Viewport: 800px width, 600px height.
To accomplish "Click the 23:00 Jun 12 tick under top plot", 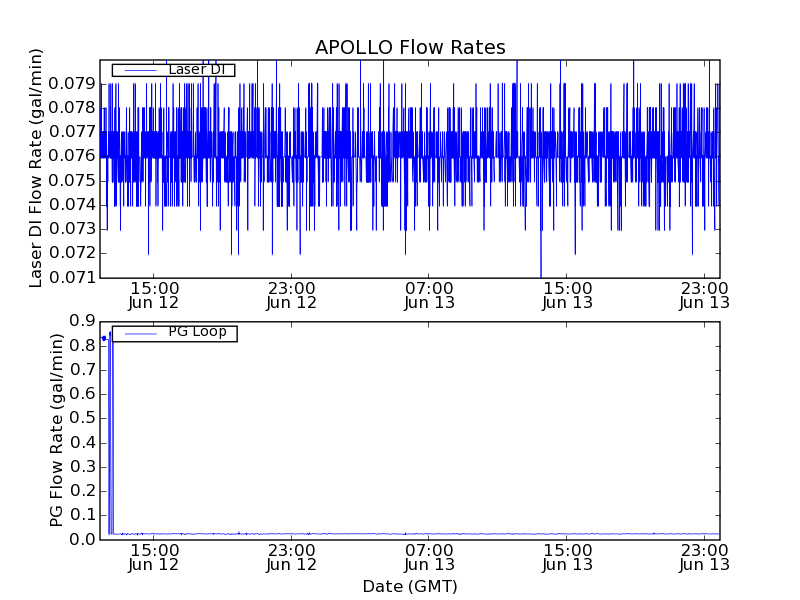I will coord(291,295).
